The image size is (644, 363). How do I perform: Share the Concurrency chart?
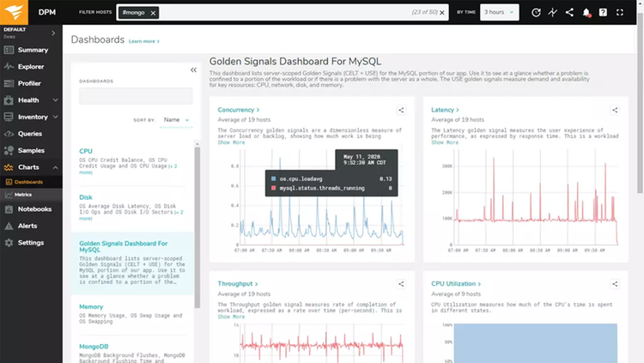click(401, 110)
